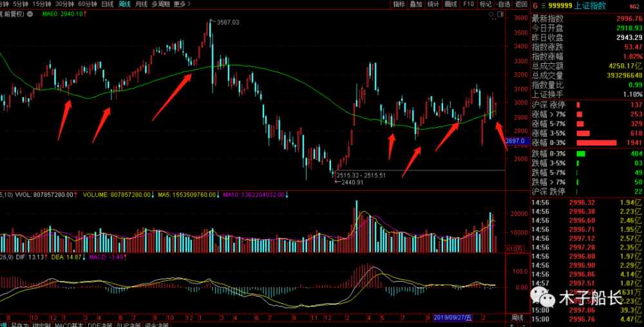Click the 沪深 跌停 row
The image size is (644, 327).
pos(587,192)
